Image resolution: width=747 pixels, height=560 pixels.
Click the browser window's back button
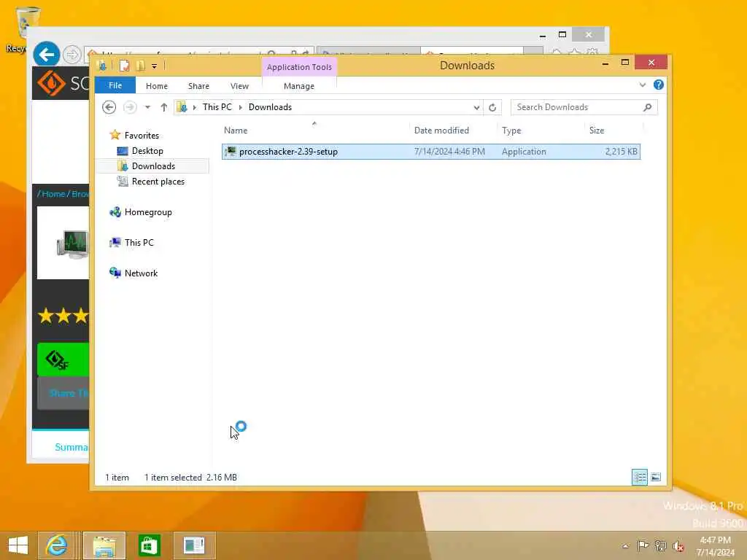click(47, 55)
